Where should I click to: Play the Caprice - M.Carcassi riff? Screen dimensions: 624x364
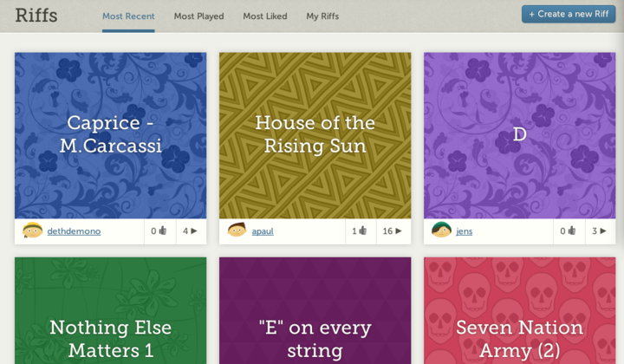point(191,231)
